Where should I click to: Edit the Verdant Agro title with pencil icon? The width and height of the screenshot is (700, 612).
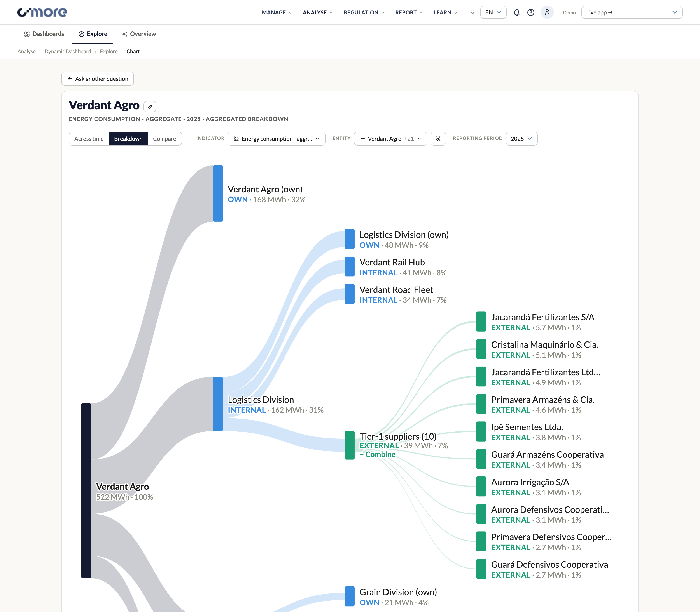150,107
